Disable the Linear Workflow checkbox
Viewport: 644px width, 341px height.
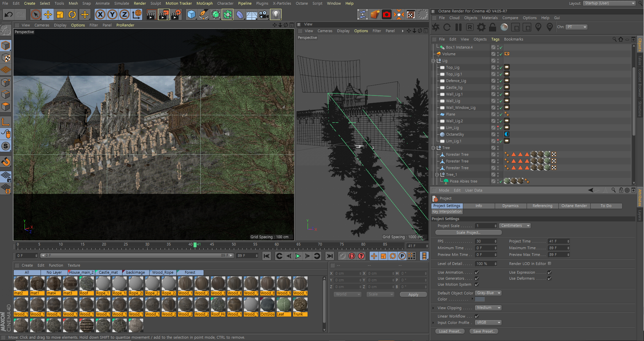click(x=477, y=316)
